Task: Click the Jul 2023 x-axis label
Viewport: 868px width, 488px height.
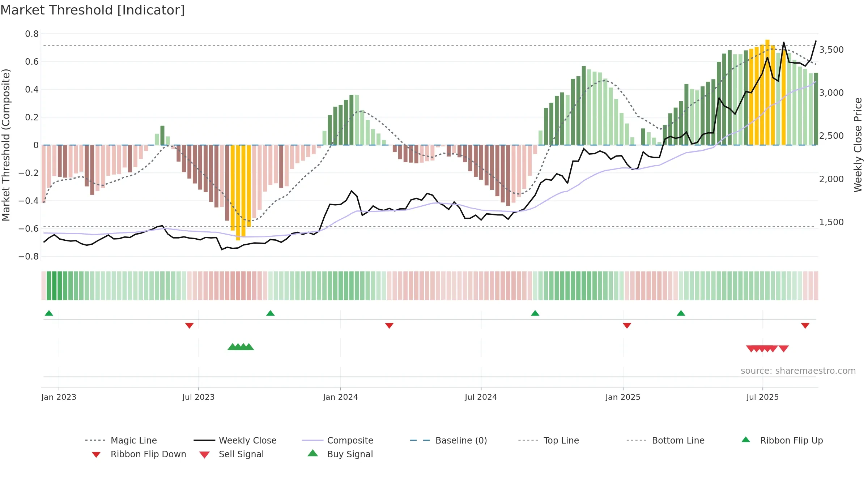Action: (x=199, y=397)
